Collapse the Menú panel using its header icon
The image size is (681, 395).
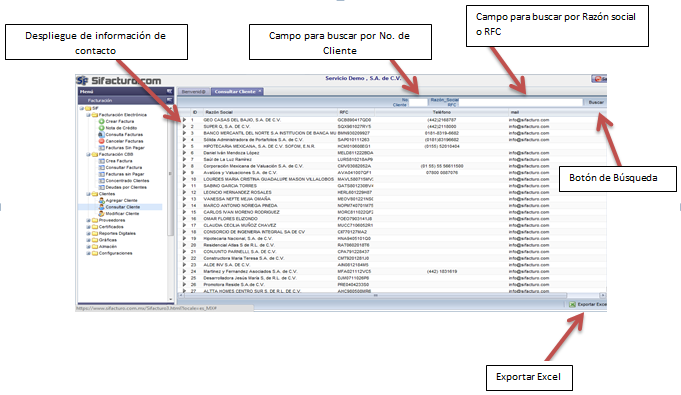[x=169, y=91]
